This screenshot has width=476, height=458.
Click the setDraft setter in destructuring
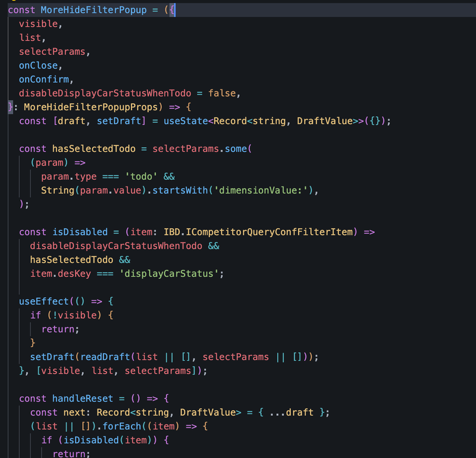tap(118, 121)
